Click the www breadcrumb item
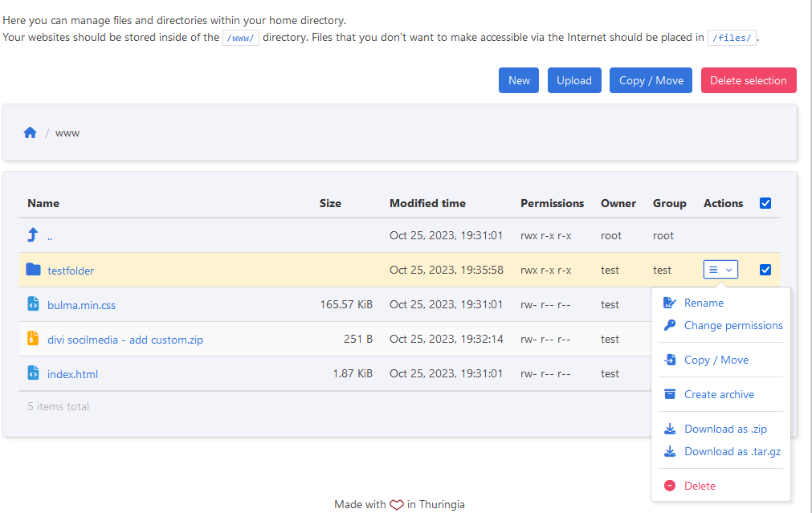812x513 pixels. (67, 132)
